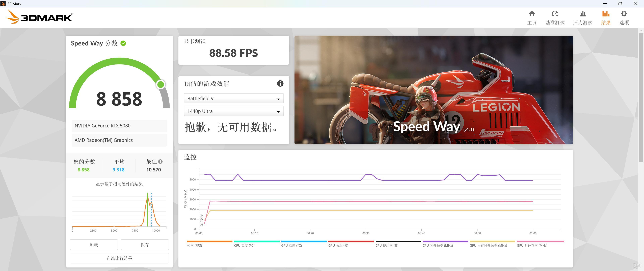Select the Results (结果) tab
Image resolution: width=644 pixels, height=271 pixels.
tap(606, 18)
